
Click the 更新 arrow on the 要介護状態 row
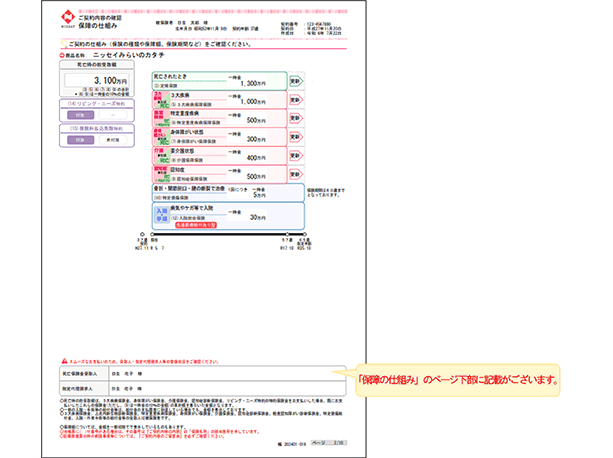(x=296, y=156)
